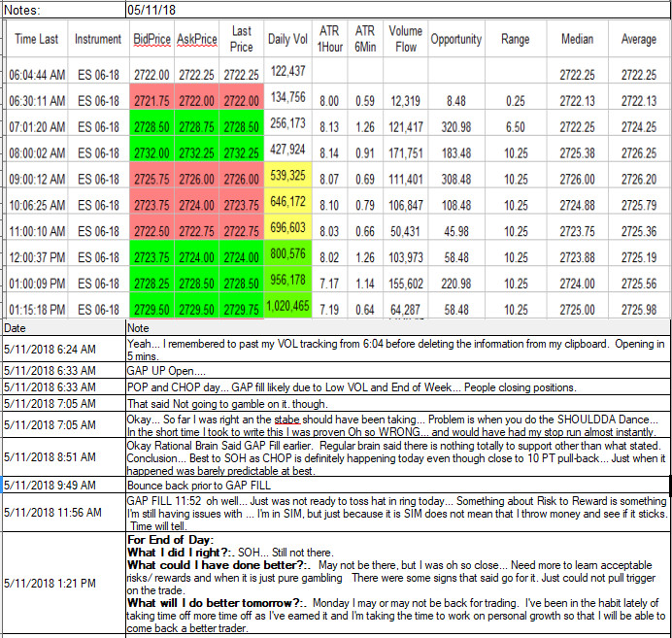Select daily volume cell 1,020,465
Image resolution: width=672 pixels, height=638 pixels.
[287, 306]
